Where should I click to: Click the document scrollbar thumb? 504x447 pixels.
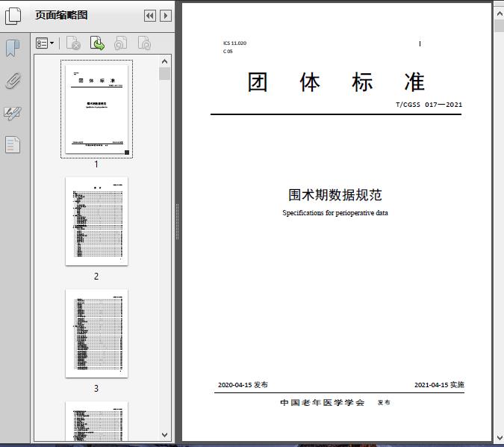500,25
